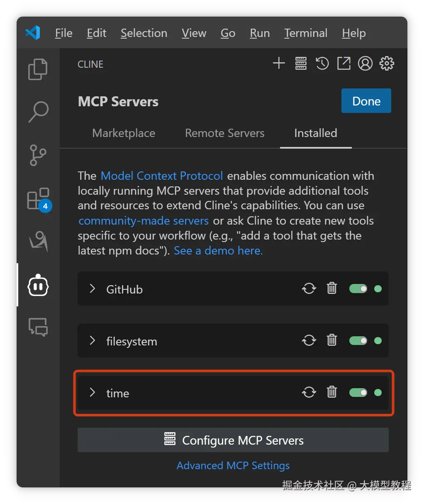Open the Explorer view in activity bar
Screen dimensions: 424x504
(x=38, y=69)
